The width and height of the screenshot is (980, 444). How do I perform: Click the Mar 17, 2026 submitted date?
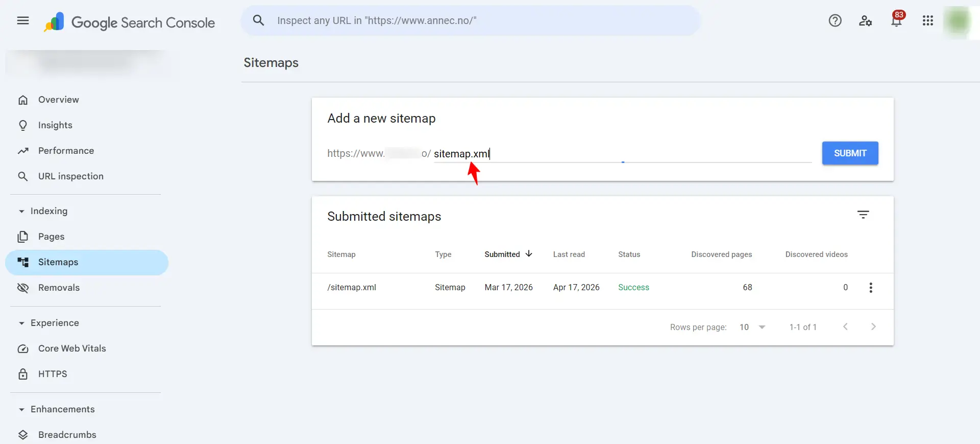(508, 287)
